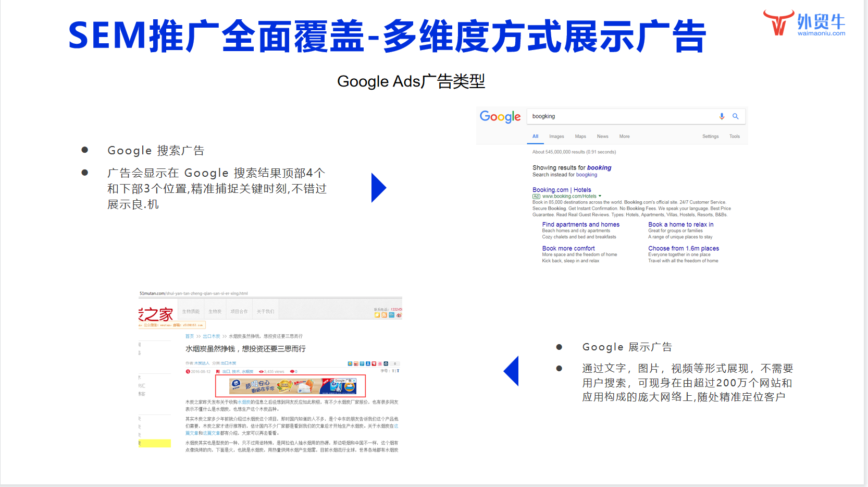Click the booking spelling suggestion link
The width and height of the screenshot is (868, 487).
599,167
